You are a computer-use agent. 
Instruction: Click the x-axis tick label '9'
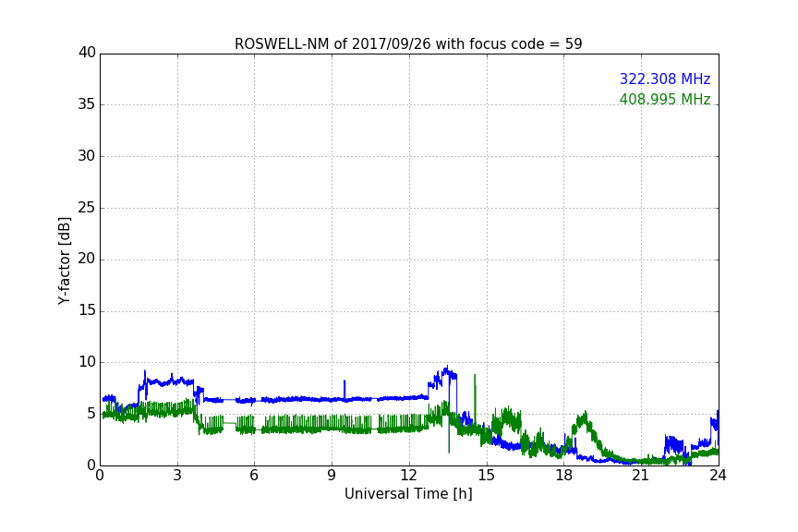tap(332, 476)
